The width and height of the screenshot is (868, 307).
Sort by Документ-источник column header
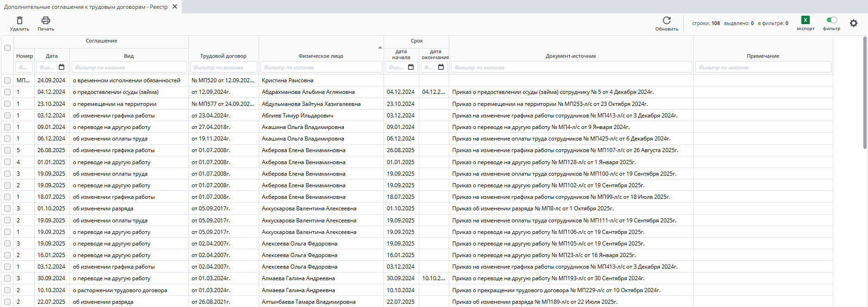(570, 56)
